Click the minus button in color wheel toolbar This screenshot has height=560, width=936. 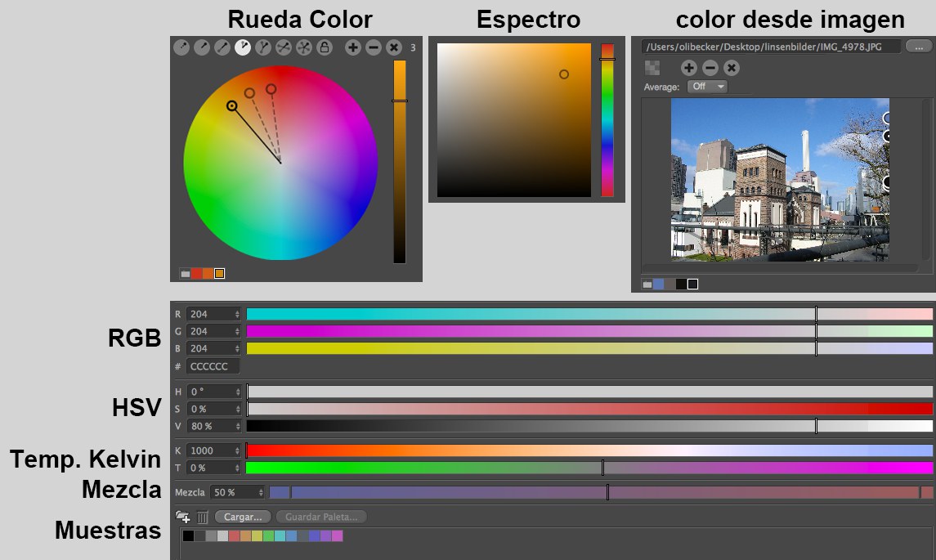click(x=374, y=47)
